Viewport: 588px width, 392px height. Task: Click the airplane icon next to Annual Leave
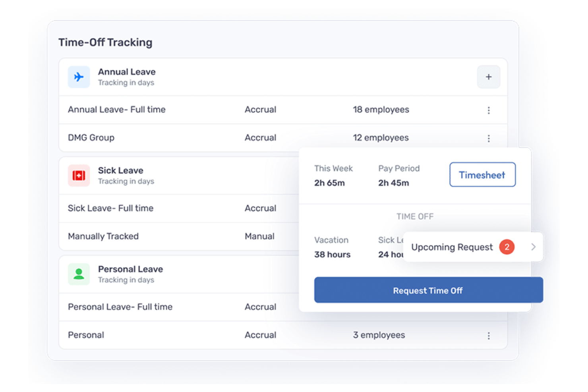(x=79, y=77)
